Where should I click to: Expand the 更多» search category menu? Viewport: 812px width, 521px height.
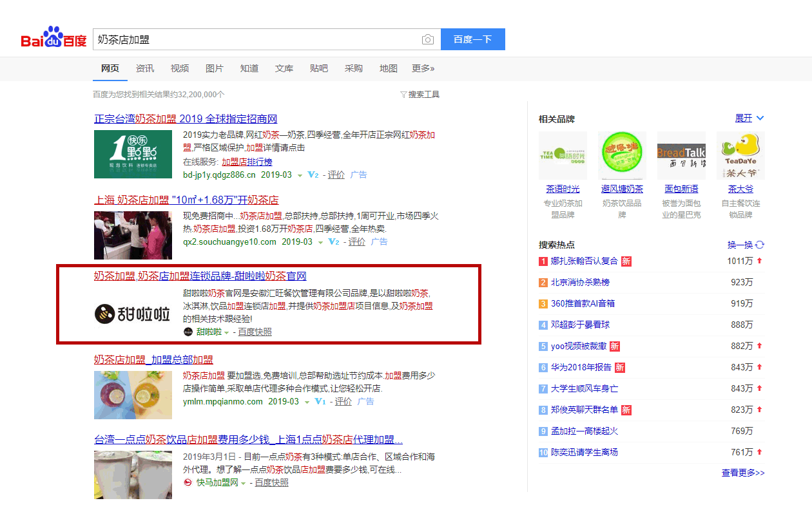point(423,68)
